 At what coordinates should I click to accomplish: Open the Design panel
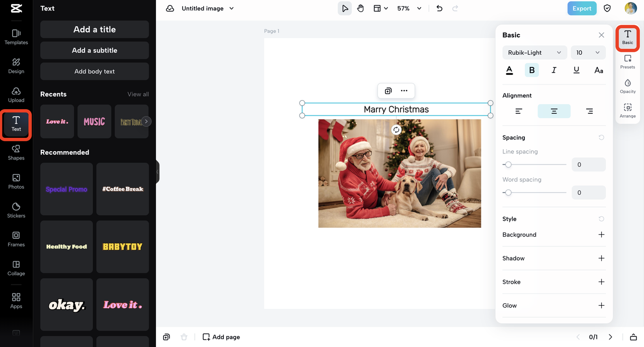(x=16, y=66)
